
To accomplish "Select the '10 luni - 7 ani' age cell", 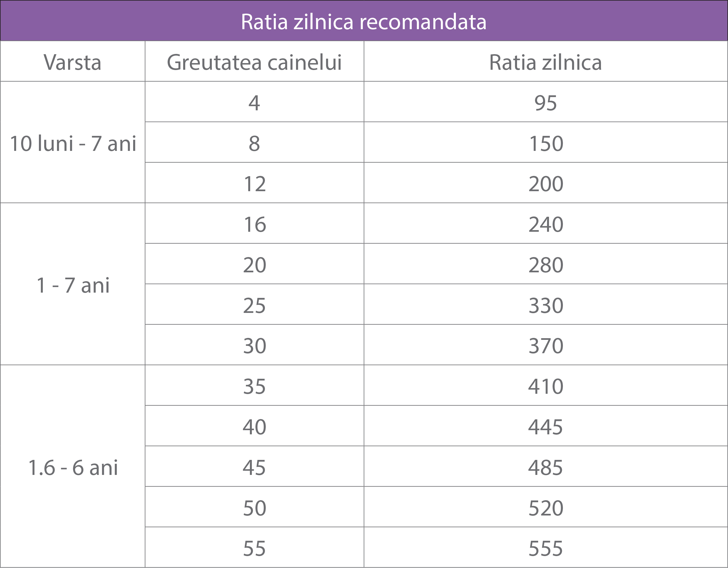I will point(73,142).
